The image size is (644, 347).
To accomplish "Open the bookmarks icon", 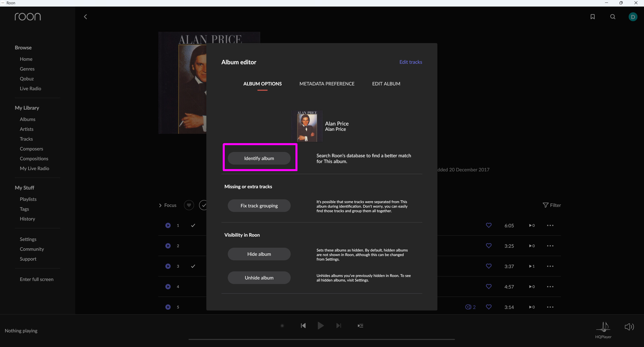I will coord(593,17).
